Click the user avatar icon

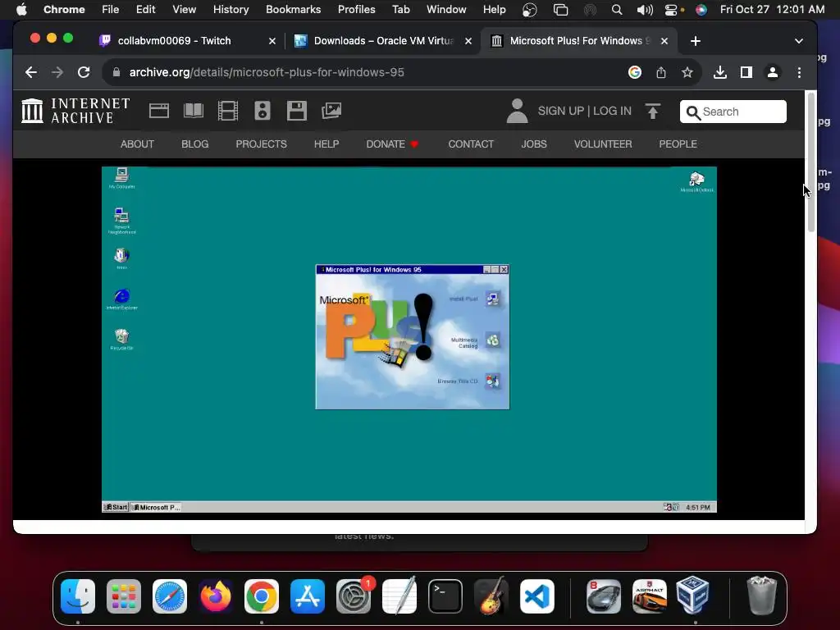[517, 111]
